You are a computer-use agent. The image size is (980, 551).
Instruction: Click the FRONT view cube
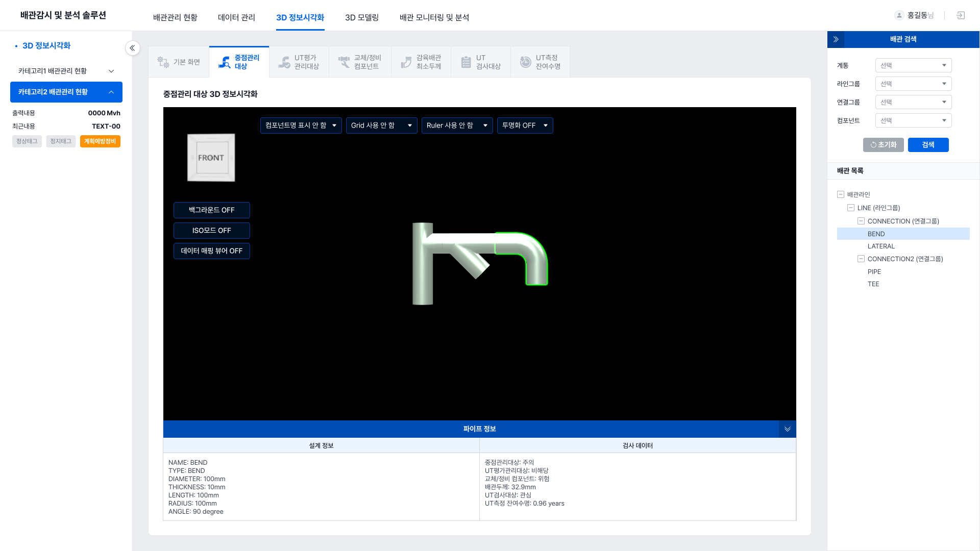(211, 158)
